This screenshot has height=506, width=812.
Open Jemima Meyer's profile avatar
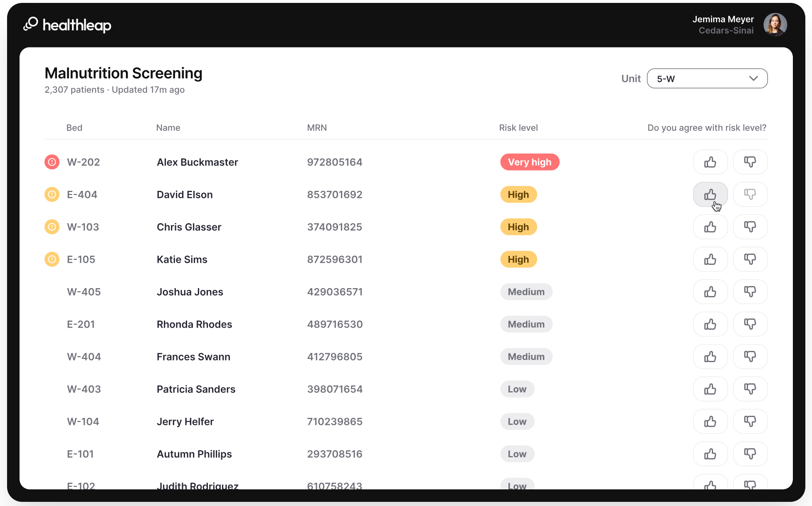775,25
